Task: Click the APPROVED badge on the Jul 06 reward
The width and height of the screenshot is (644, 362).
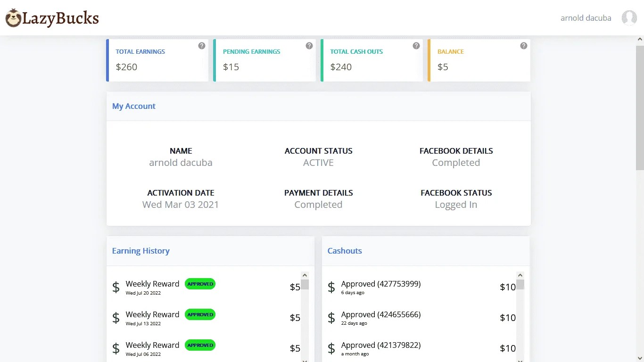Action: (200, 345)
